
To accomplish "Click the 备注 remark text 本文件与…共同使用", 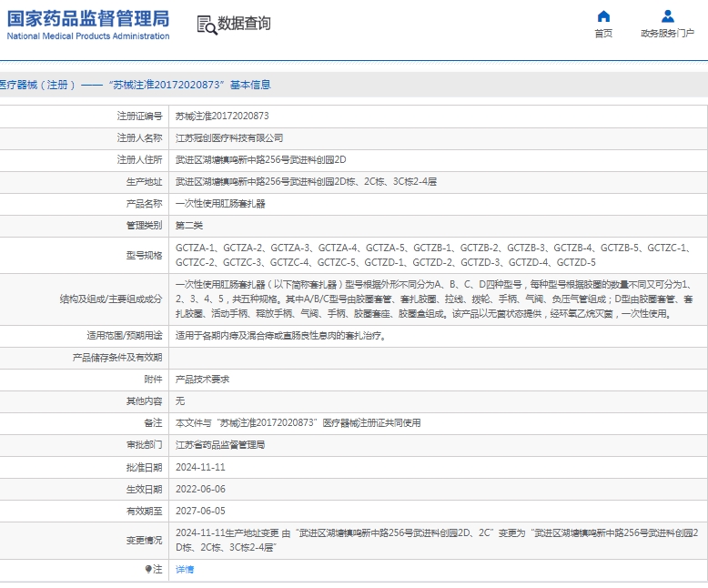I will (x=298, y=422).
